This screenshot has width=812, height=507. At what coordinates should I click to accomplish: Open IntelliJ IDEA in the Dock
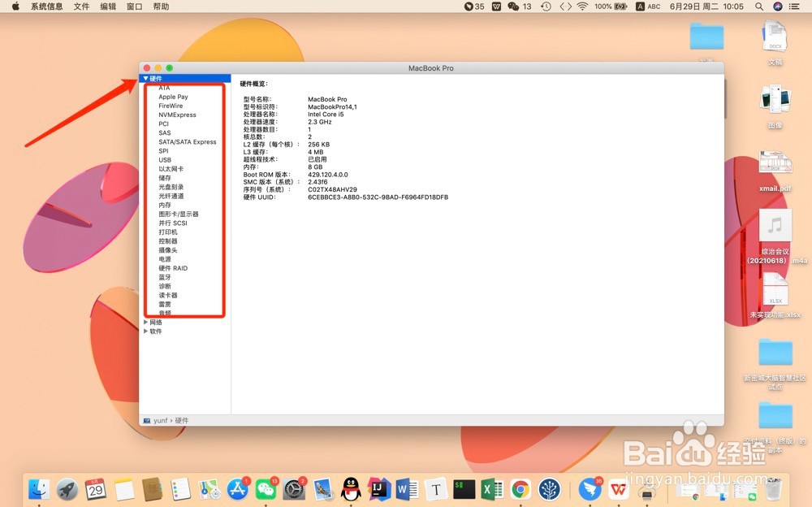pos(379,490)
